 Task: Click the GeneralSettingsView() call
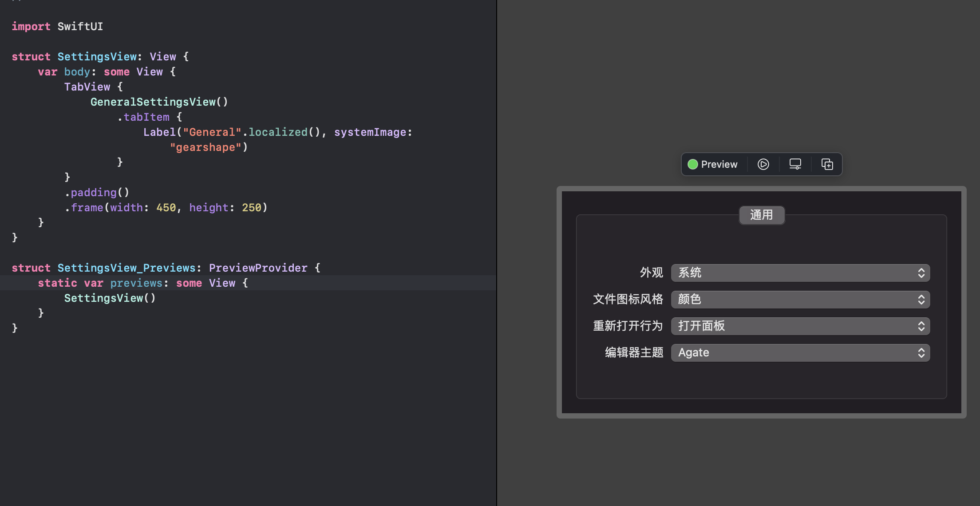tap(159, 102)
